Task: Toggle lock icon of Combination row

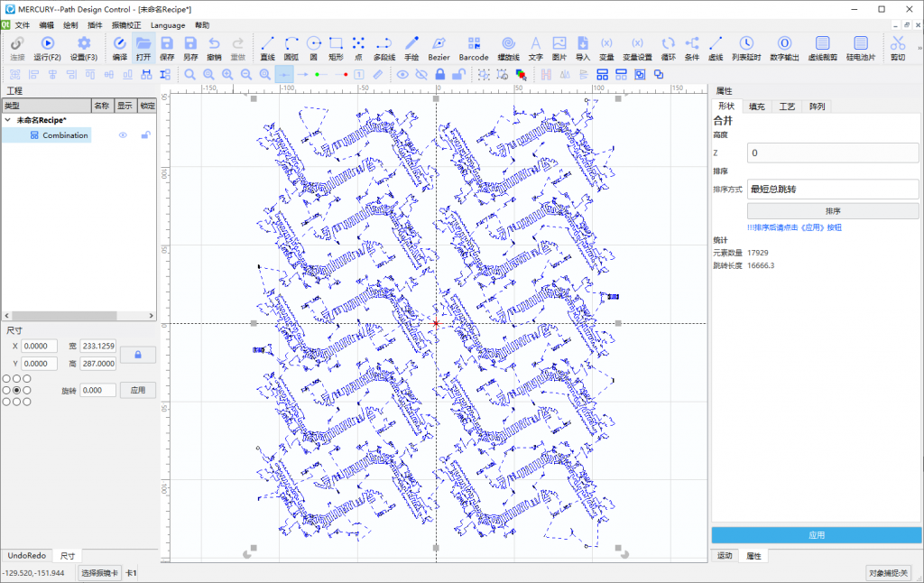Action: (145, 135)
